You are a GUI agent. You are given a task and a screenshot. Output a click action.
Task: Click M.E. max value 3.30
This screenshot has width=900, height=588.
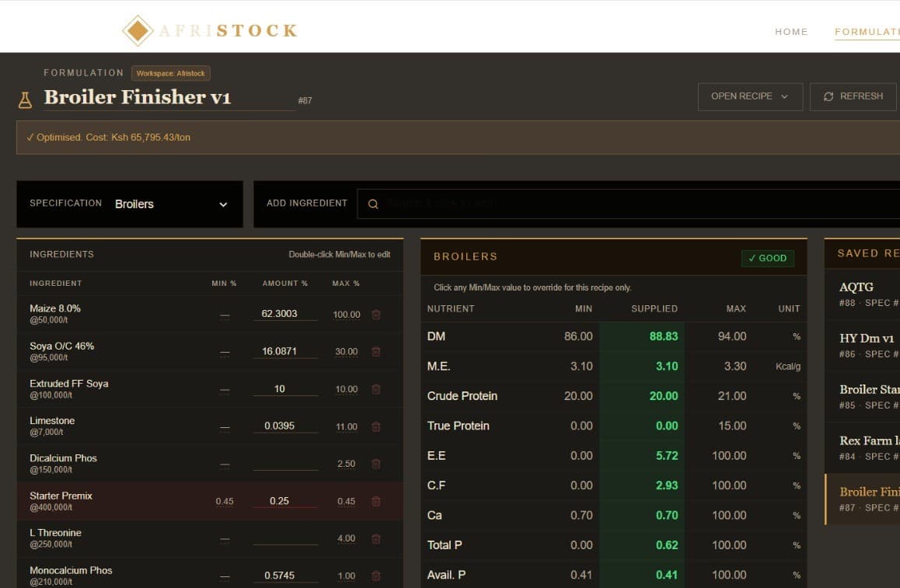coord(735,366)
